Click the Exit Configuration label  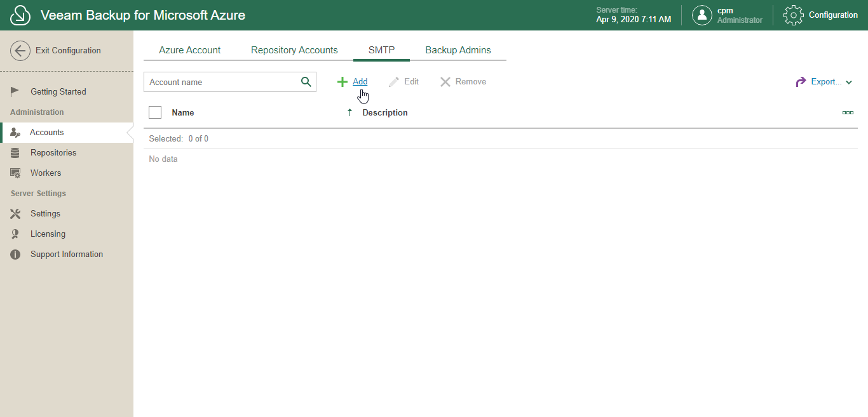pos(68,51)
